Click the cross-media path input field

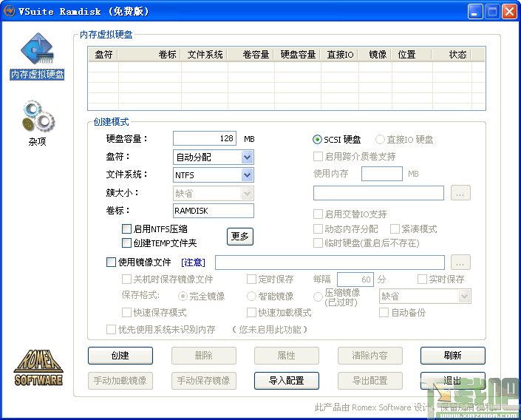click(378, 193)
